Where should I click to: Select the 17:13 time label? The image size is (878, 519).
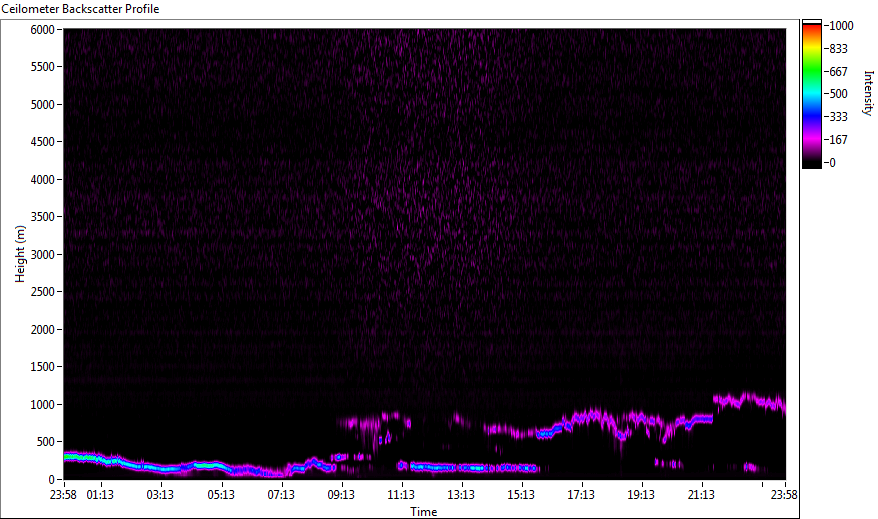coord(581,495)
